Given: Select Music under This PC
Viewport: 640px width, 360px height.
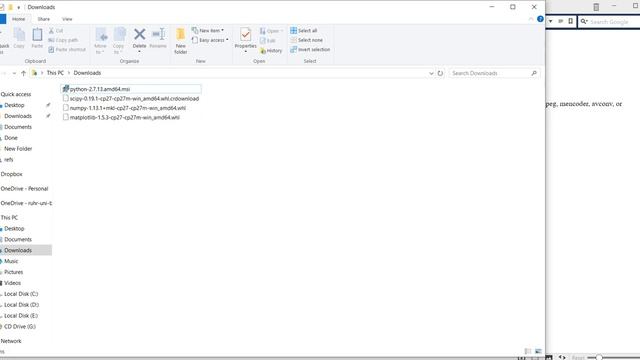Looking at the screenshot, I should click(x=11, y=261).
